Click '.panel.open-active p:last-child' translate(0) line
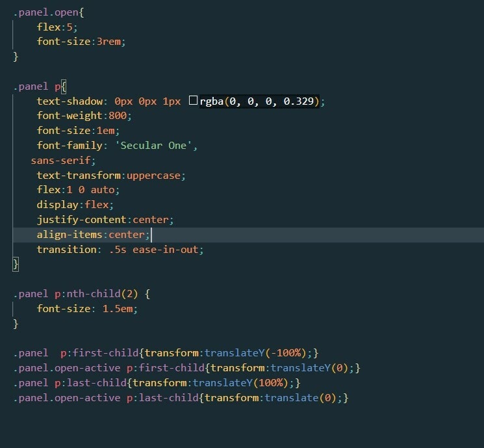Viewport: 484px width, 448px height. click(x=181, y=398)
